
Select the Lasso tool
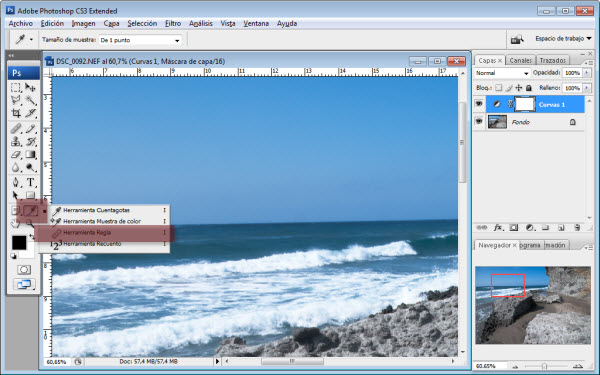16,100
